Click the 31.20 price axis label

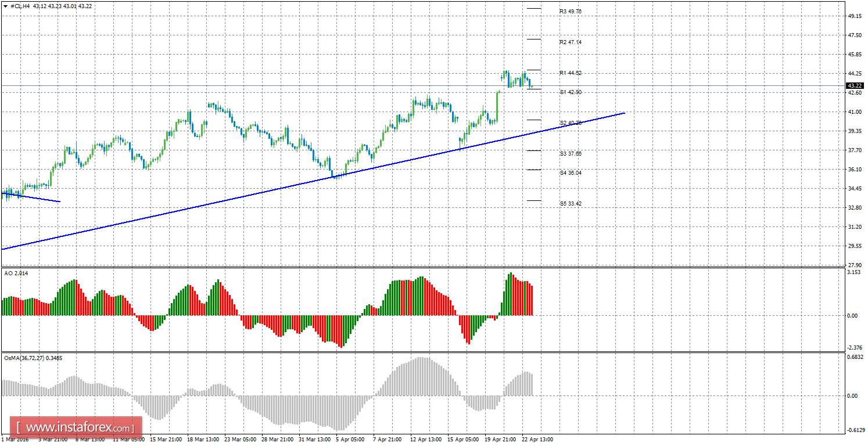point(855,227)
